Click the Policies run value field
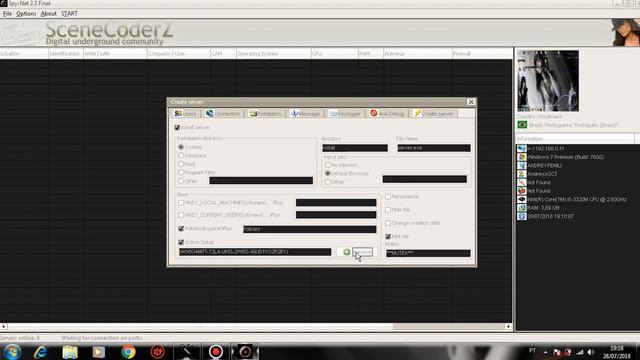The width and height of the screenshot is (640, 360). click(310, 229)
